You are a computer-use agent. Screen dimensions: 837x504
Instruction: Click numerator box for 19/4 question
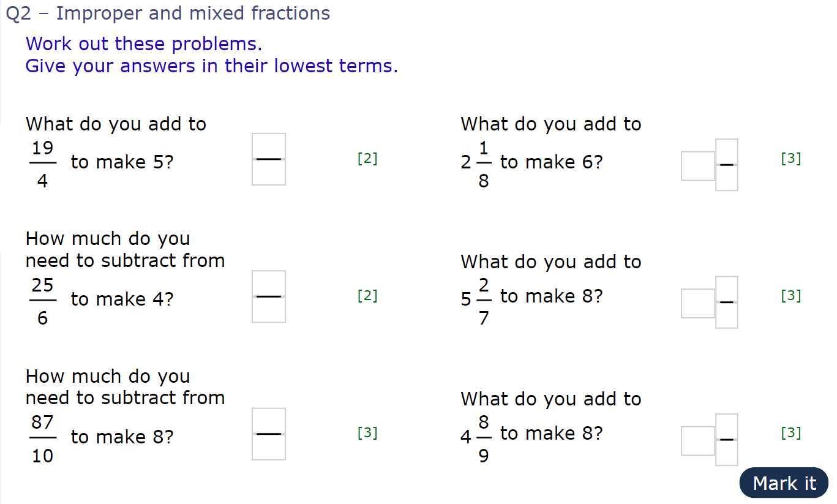[x=269, y=146]
